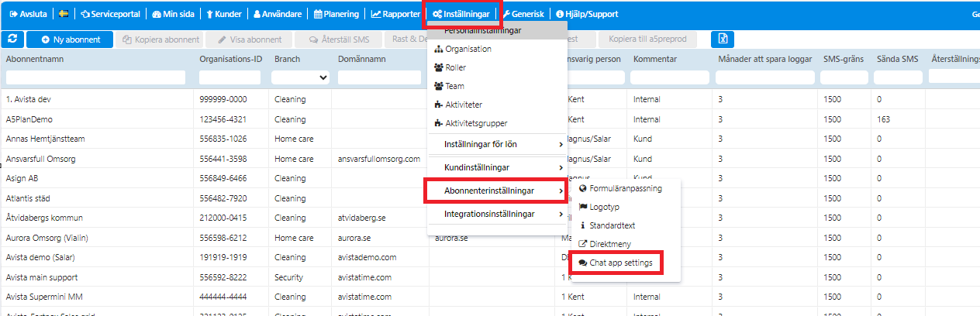Select Standardtext submenu item
The width and height of the screenshot is (980, 316).
tap(626, 225)
